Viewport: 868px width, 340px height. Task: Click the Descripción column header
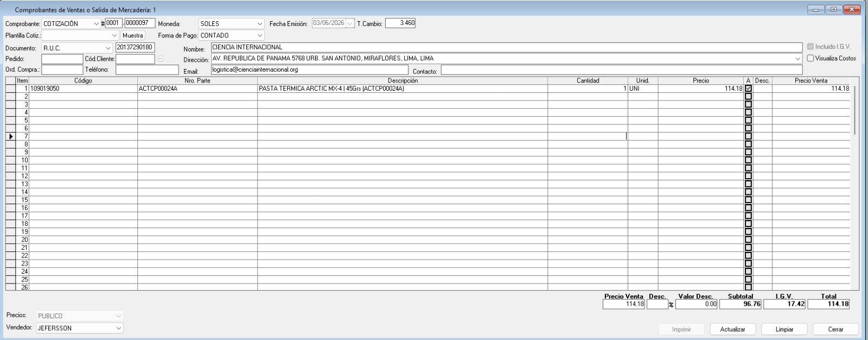pos(403,80)
